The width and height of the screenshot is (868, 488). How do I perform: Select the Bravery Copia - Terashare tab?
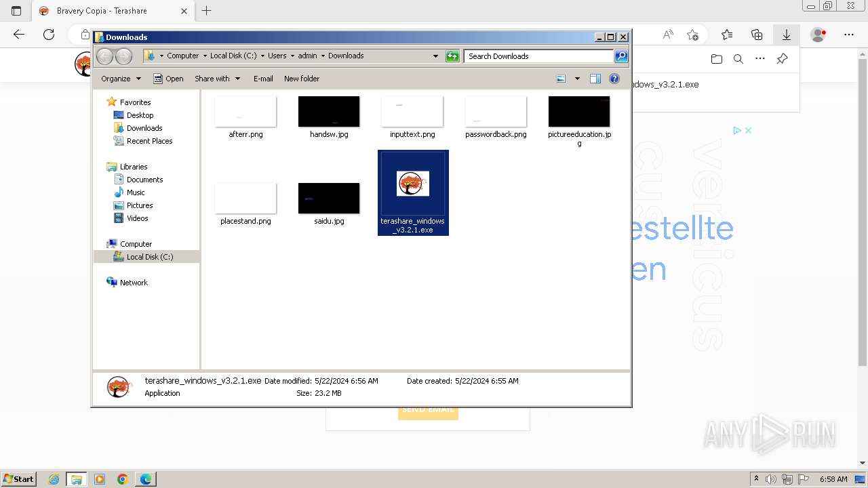[x=114, y=11]
